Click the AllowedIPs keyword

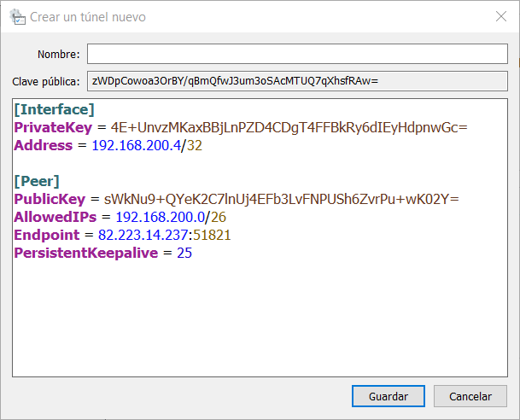click(56, 217)
